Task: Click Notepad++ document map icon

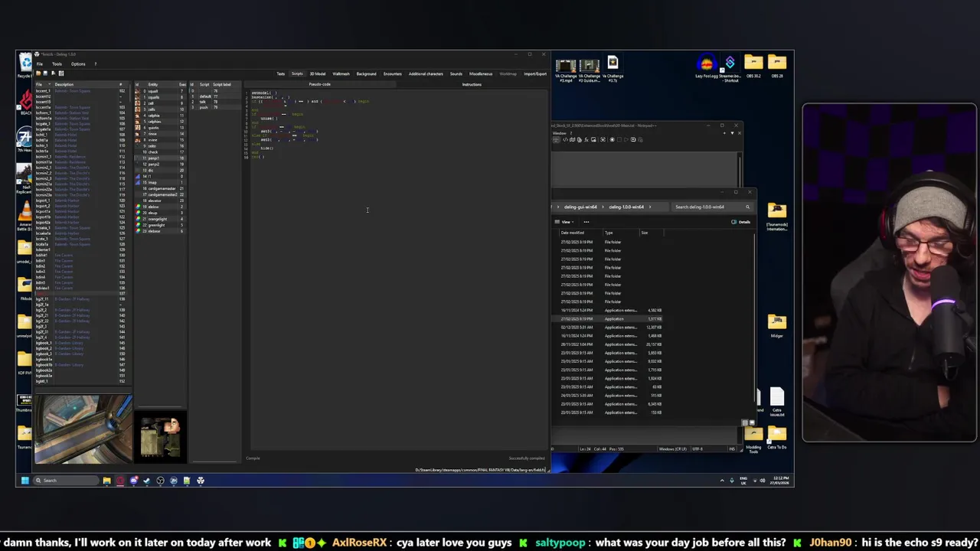Action: (x=572, y=139)
